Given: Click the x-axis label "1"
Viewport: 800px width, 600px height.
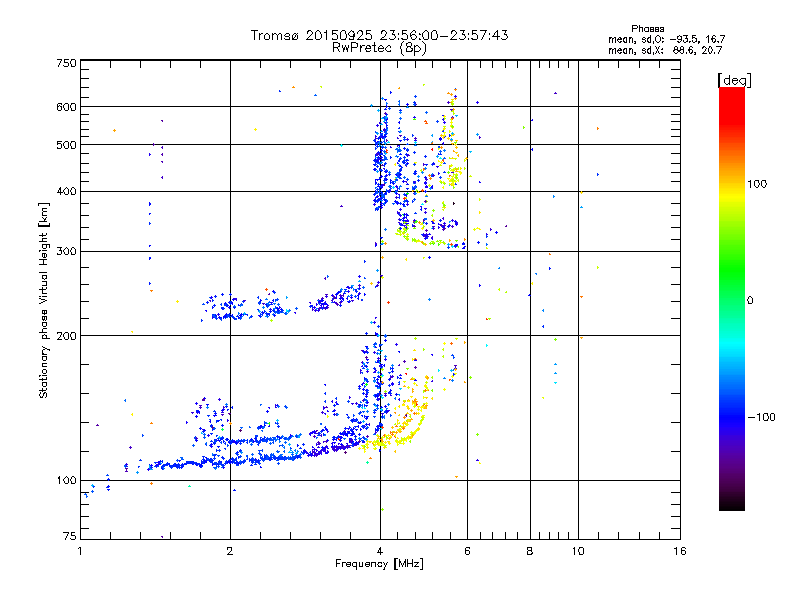Looking at the screenshot, I should click(x=80, y=552).
